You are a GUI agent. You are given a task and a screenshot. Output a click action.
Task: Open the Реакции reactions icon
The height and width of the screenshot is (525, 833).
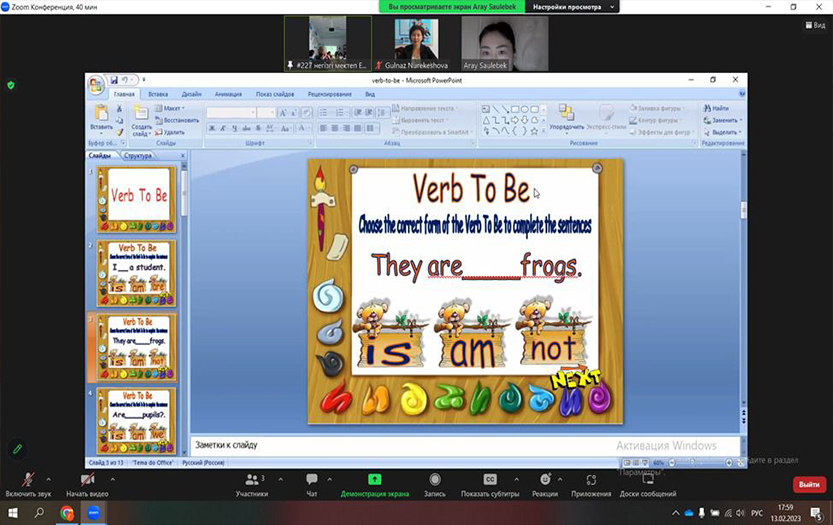coord(545,481)
